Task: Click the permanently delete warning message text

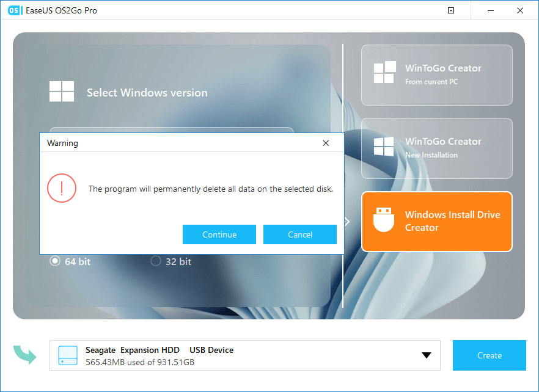Action: tap(211, 189)
